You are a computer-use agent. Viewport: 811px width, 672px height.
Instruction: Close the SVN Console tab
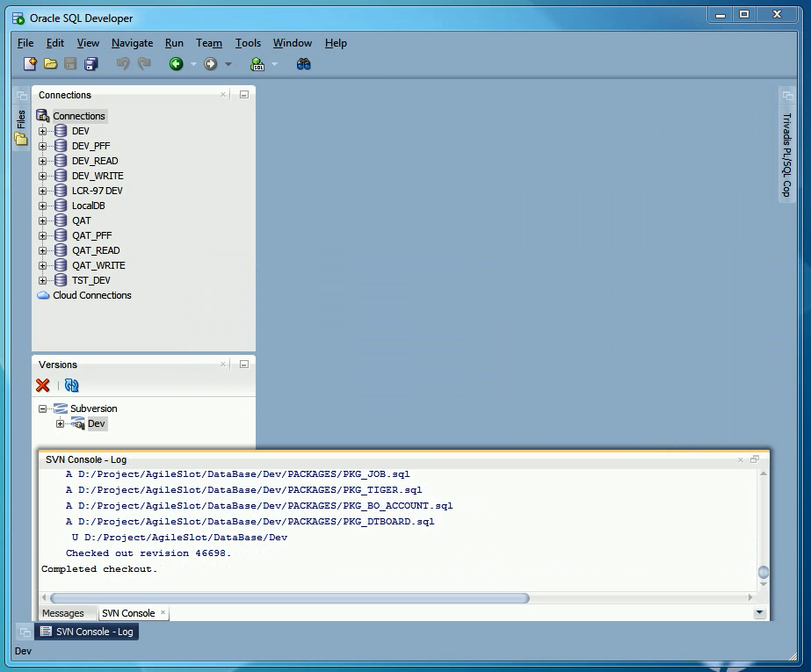(x=163, y=612)
